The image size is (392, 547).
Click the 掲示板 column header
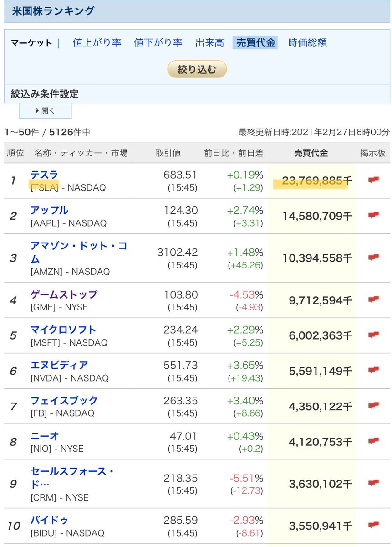[373, 153]
